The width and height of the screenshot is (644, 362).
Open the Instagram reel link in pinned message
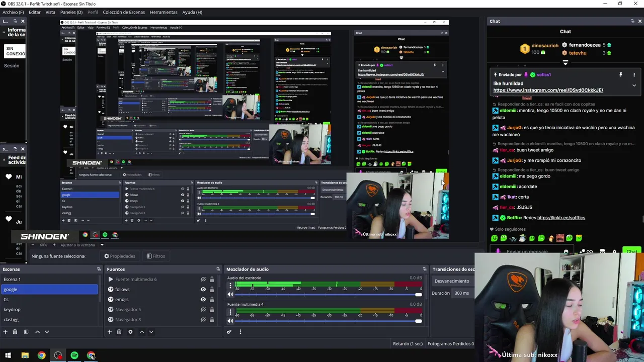548,90
